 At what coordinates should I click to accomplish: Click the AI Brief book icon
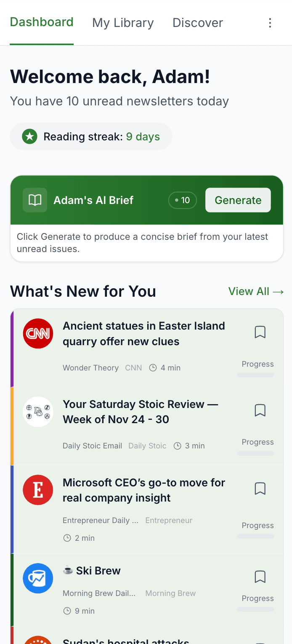[35, 200]
